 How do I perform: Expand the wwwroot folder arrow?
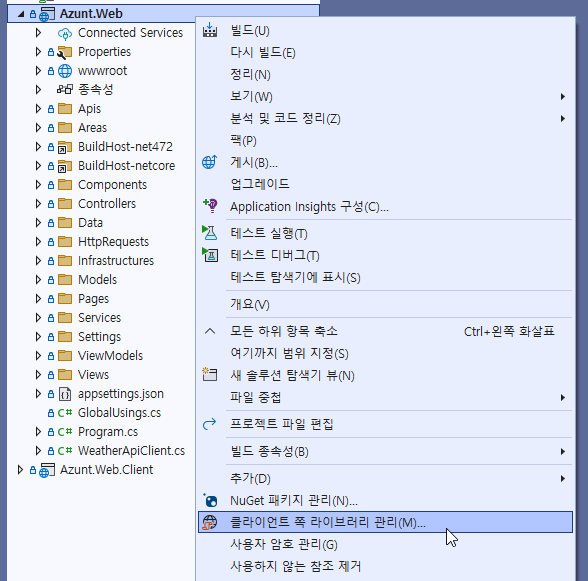38,71
